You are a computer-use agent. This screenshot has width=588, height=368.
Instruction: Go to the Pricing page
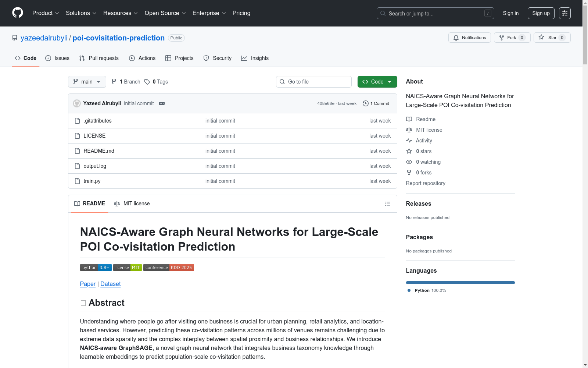coord(241,13)
